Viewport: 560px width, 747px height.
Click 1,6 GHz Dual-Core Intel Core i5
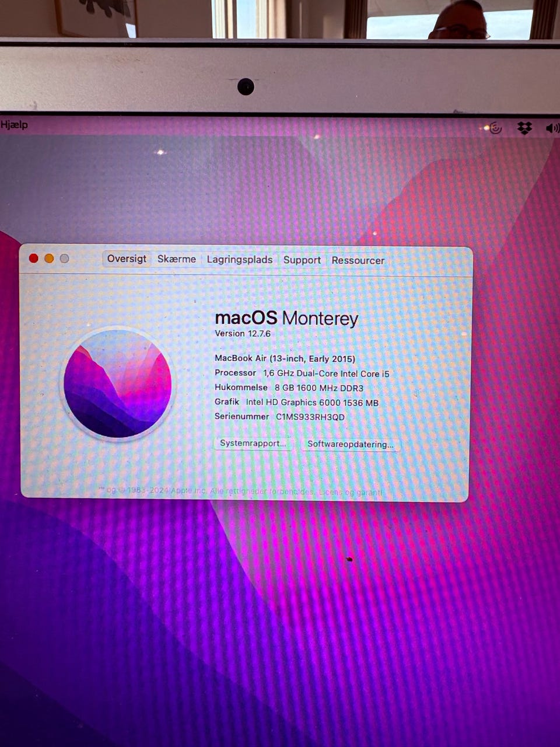[325, 373]
